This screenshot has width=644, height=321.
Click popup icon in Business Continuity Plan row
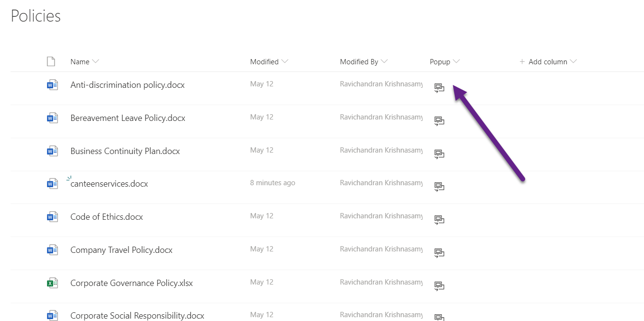(x=439, y=154)
